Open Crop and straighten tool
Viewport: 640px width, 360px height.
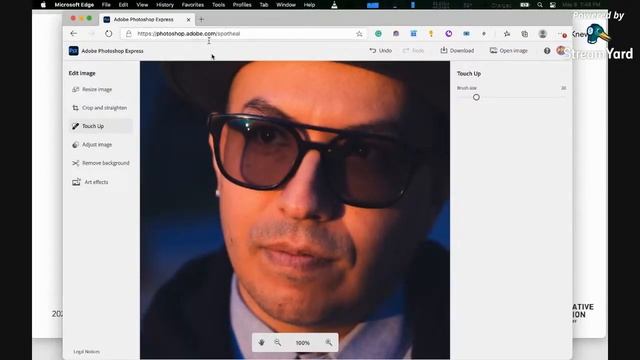coord(100,108)
